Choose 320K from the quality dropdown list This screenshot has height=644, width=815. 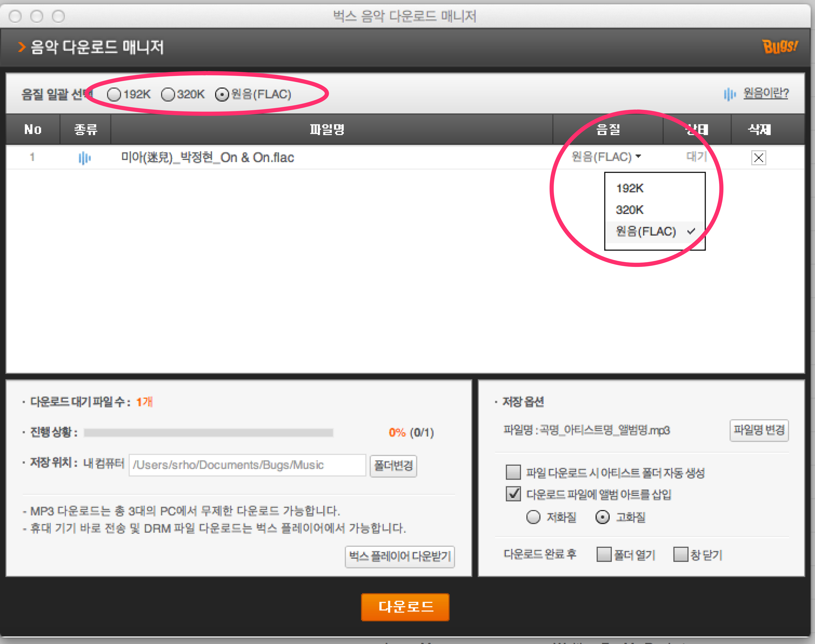click(630, 210)
